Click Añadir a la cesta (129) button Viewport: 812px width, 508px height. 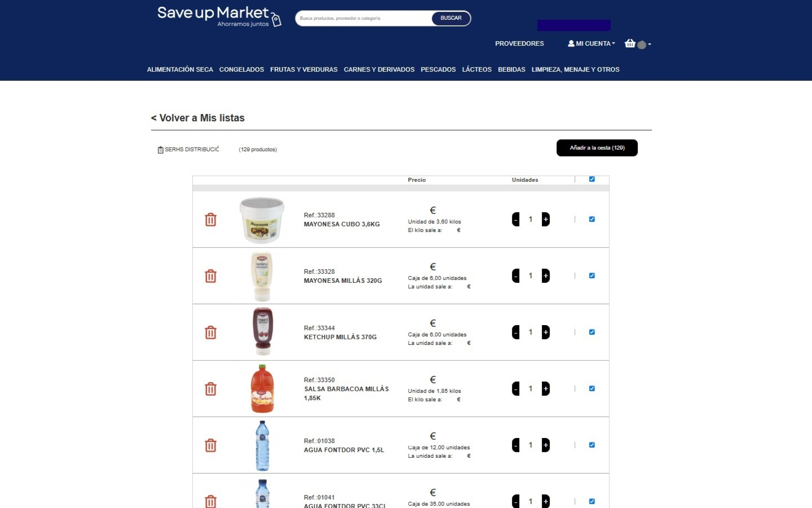(x=597, y=148)
